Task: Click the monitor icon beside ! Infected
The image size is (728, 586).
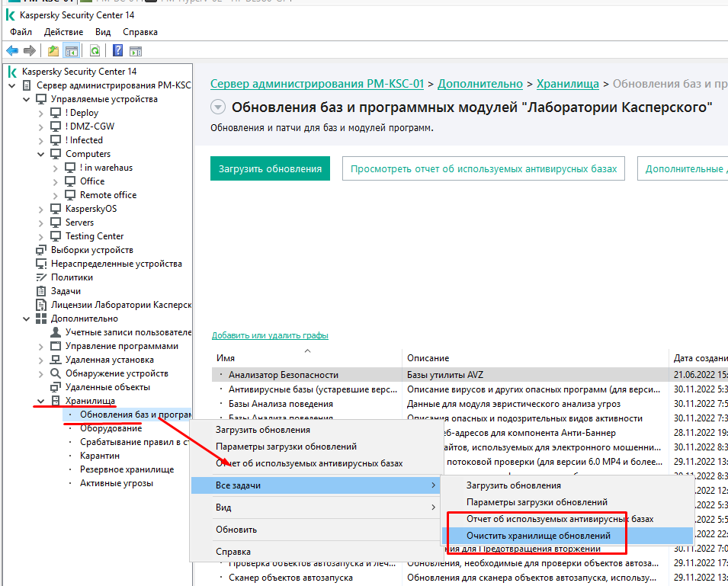Action: pos(56,140)
